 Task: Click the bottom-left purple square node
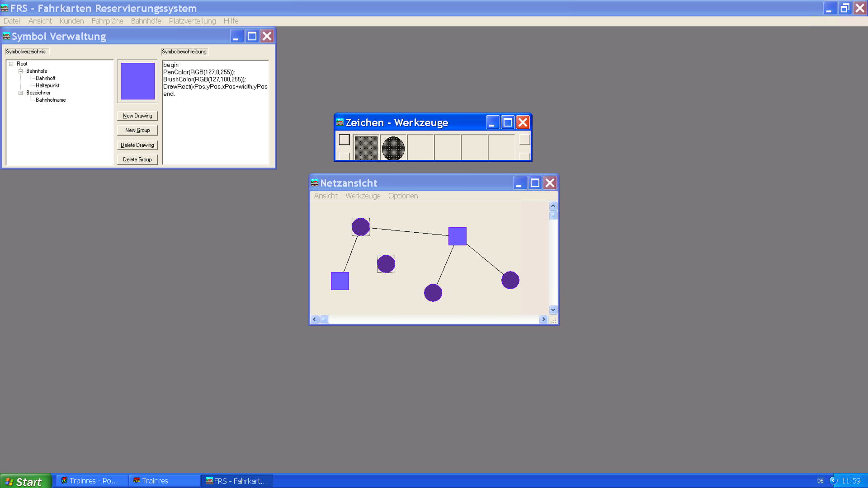(x=340, y=281)
